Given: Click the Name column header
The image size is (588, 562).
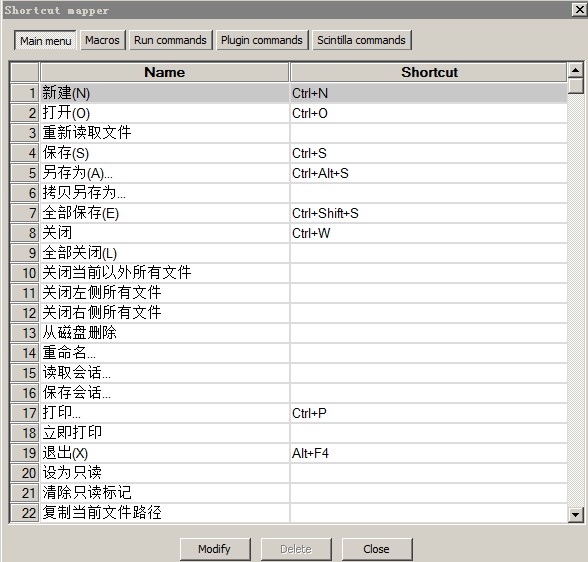Looking at the screenshot, I should [165, 72].
